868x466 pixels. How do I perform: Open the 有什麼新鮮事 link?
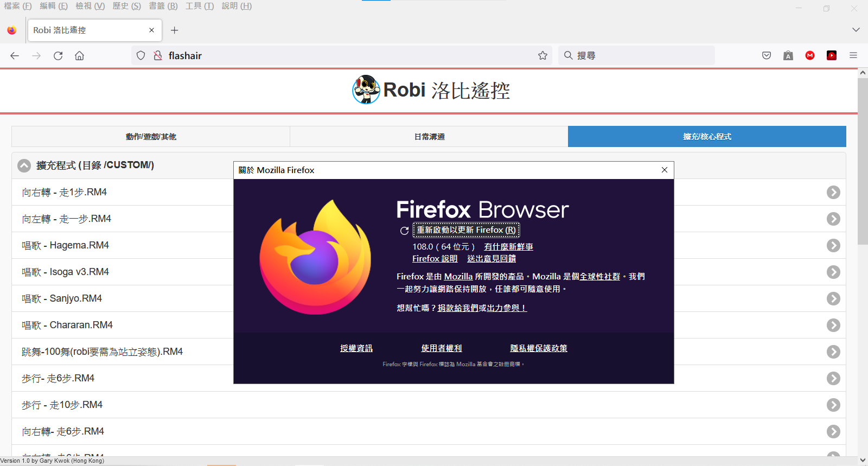tap(508, 247)
